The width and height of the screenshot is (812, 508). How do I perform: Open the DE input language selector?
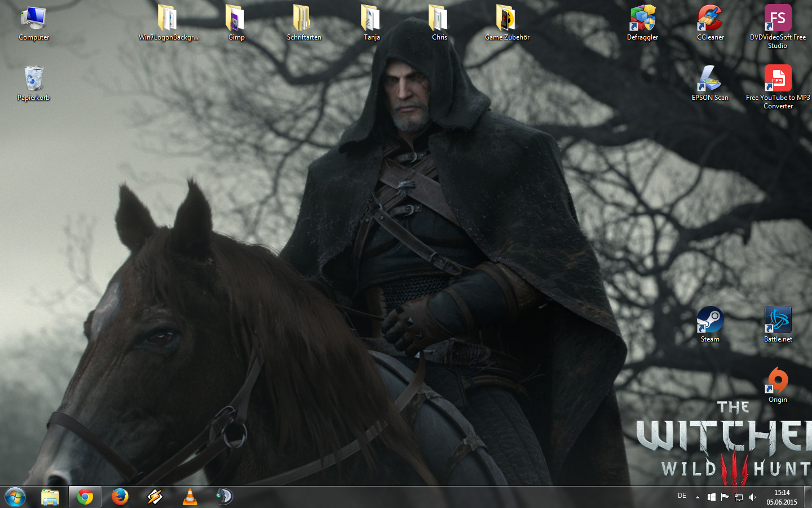click(682, 496)
